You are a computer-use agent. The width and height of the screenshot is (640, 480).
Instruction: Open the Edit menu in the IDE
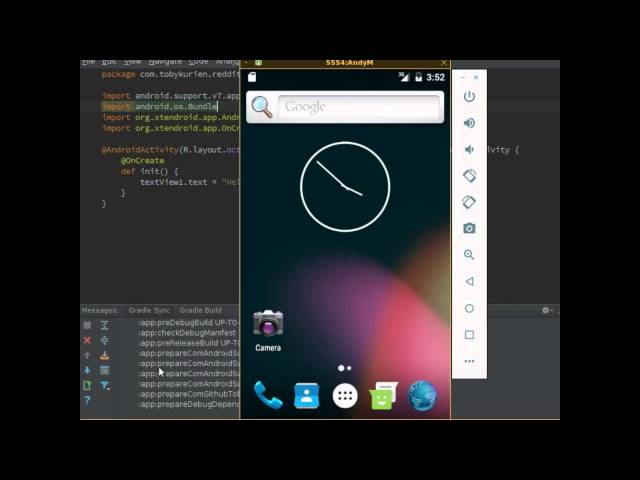pyautogui.click(x=109, y=62)
